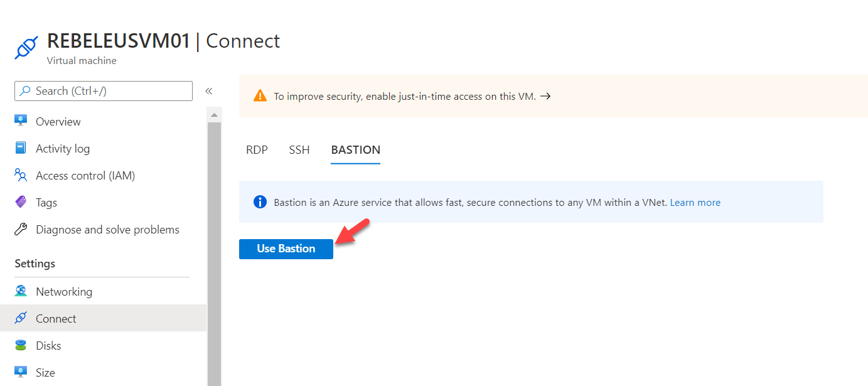
Task: Collapse the sidebar with double chevron
Action: click(209, 91)
